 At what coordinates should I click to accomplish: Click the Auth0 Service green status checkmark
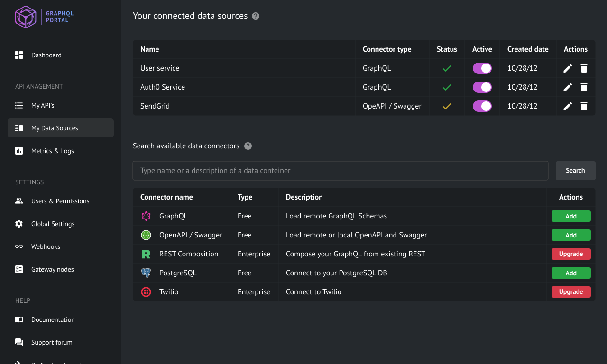(447, 87)
